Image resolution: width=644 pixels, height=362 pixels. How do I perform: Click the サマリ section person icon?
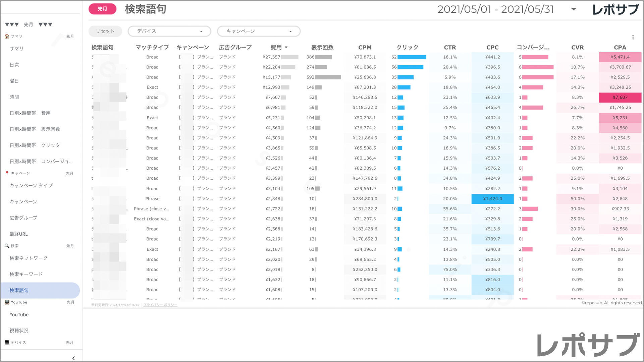7,36
